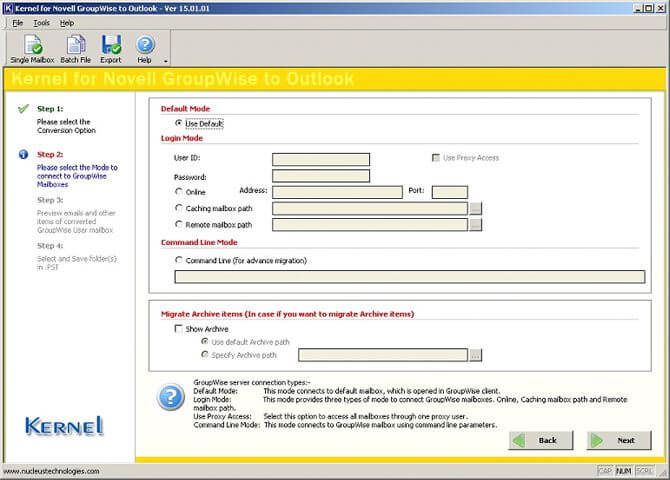
Task: Enable the Show Archive checkbox
Action: [x=179, y=328]
